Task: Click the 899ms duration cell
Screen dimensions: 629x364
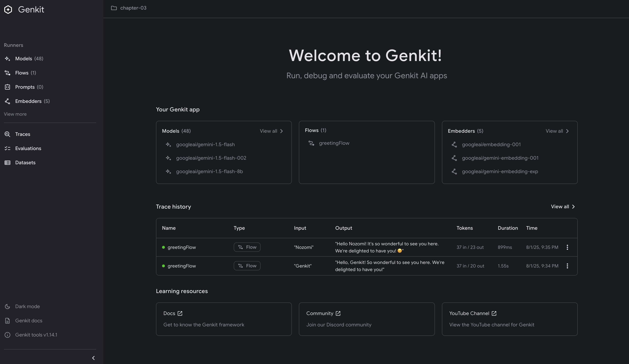Action: [x=505, y=247]
